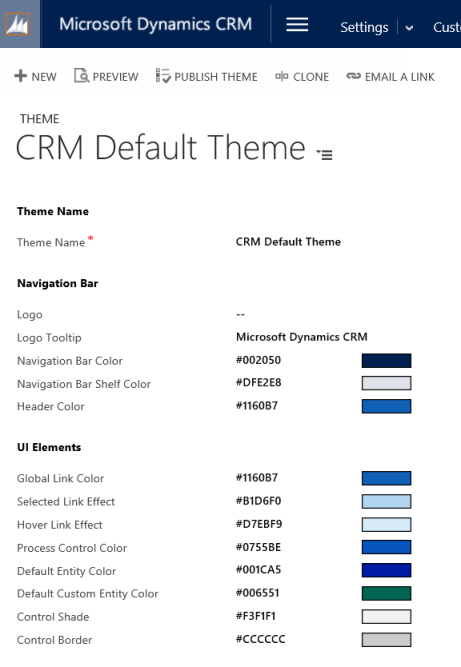The image size is (461, 667).
Task: Click the plus icon for New
Action: click(20, 76)
